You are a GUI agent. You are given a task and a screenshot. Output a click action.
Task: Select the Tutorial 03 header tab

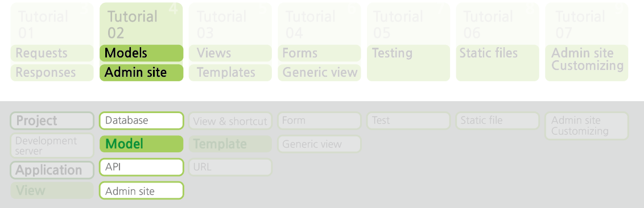click(x=230, y=24)
